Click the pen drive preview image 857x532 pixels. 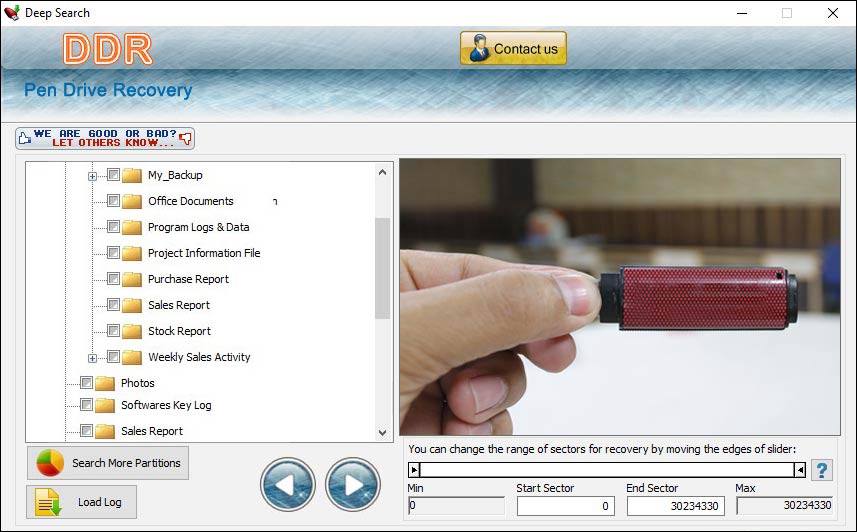tap(620, 297)
